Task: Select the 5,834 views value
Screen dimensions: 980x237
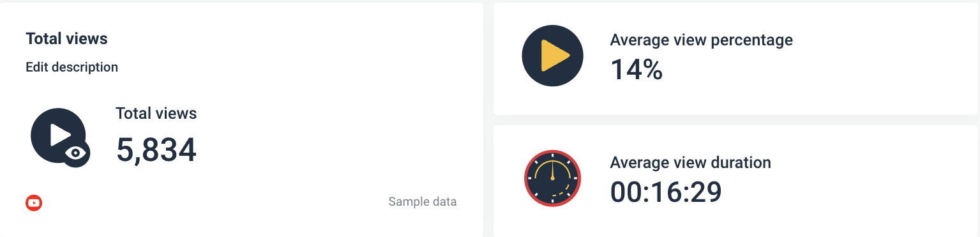Action: (x=156, y=150)
